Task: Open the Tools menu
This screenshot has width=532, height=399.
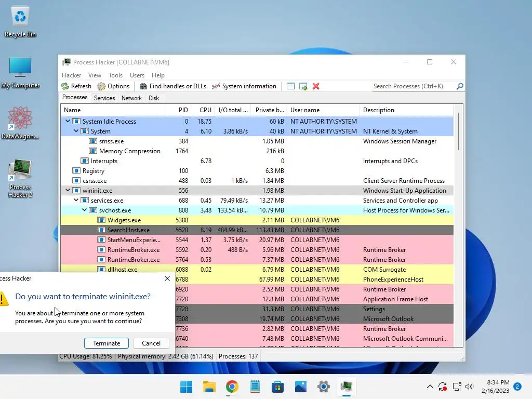Action: pos(115,75)
